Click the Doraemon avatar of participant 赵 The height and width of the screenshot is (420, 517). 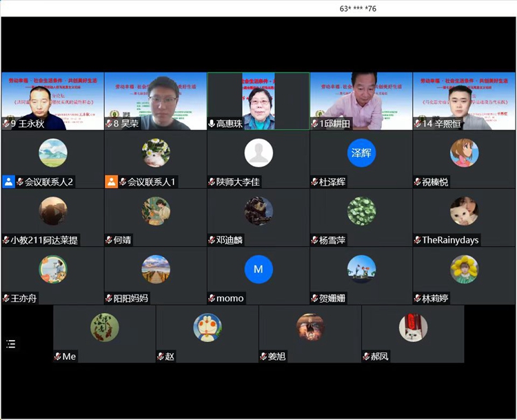coord(207,328)
